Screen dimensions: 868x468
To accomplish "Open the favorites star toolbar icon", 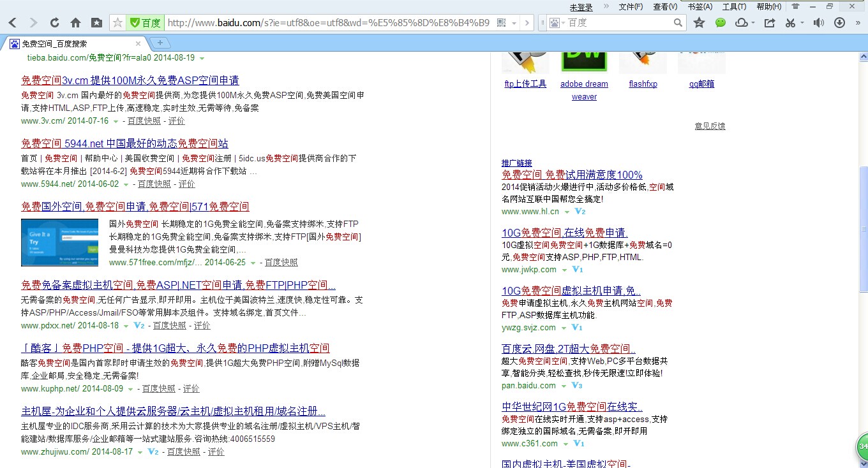I will click(x=699, y=23).
